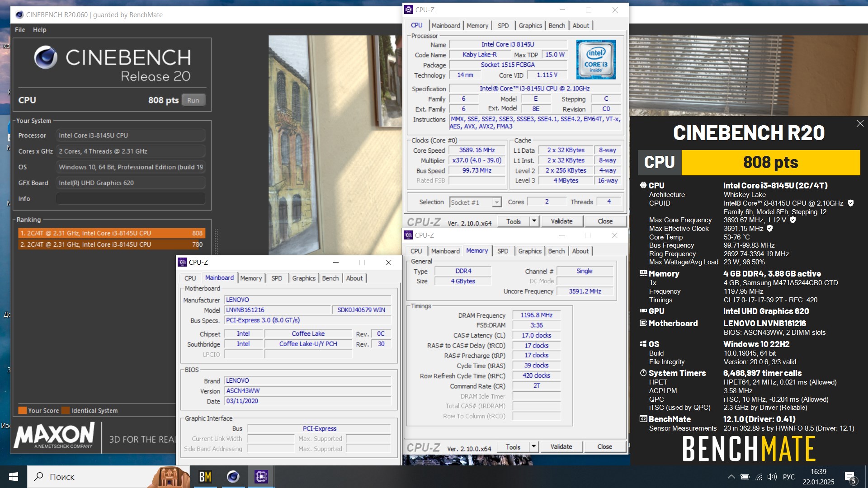Open the Help menu in Cinebench
The width and height of the screenshot is (868, 488).
click(40, 30)
